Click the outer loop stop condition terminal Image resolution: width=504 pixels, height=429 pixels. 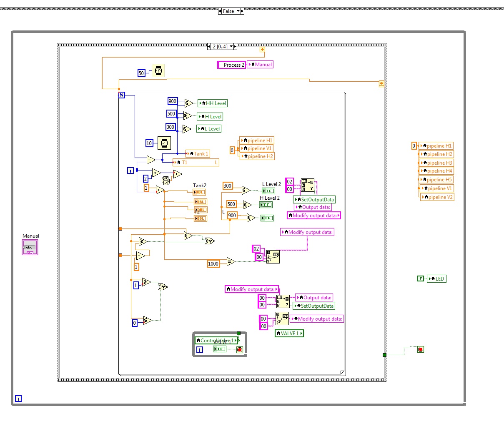coord(421,349)
